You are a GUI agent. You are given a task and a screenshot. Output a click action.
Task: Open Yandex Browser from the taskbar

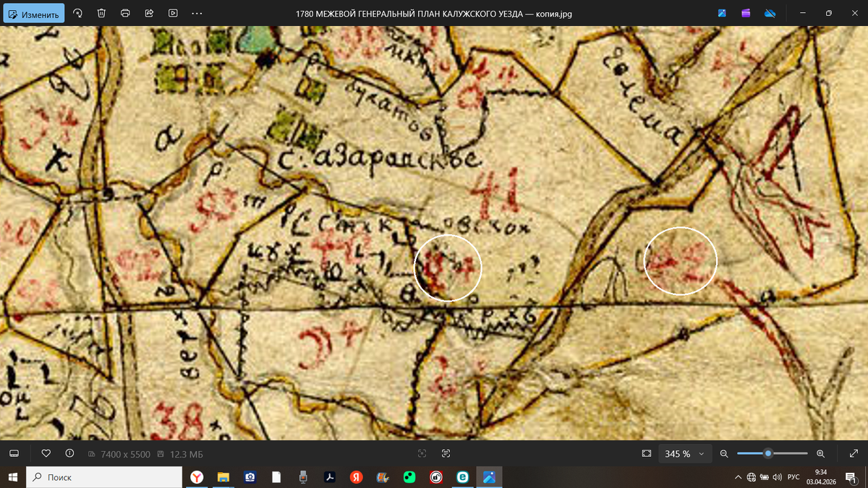coord(197,477)
